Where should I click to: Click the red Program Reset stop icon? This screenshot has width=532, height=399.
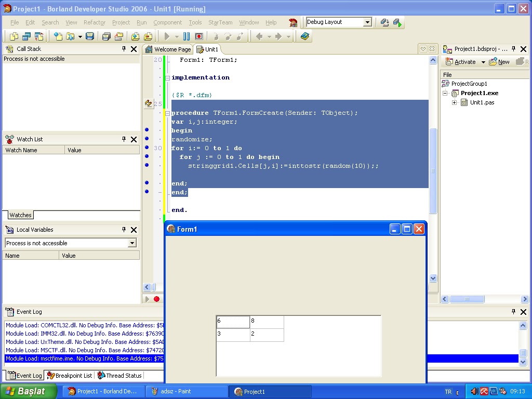[x=199, y=36]
